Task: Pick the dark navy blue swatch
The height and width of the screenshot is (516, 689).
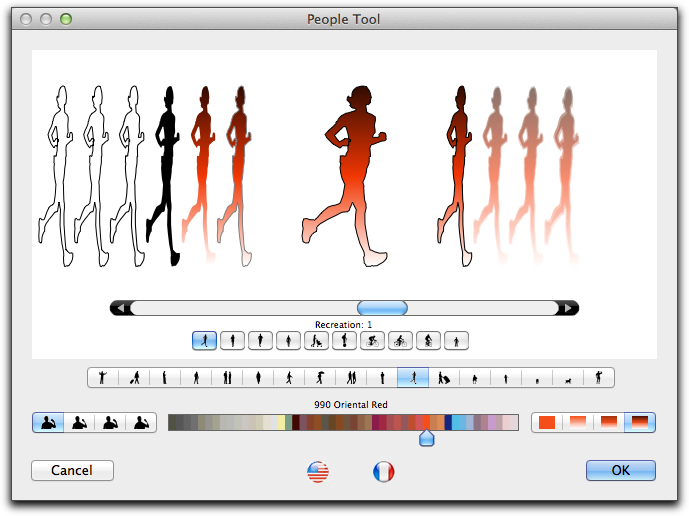Action: click(x=448, y=422)
